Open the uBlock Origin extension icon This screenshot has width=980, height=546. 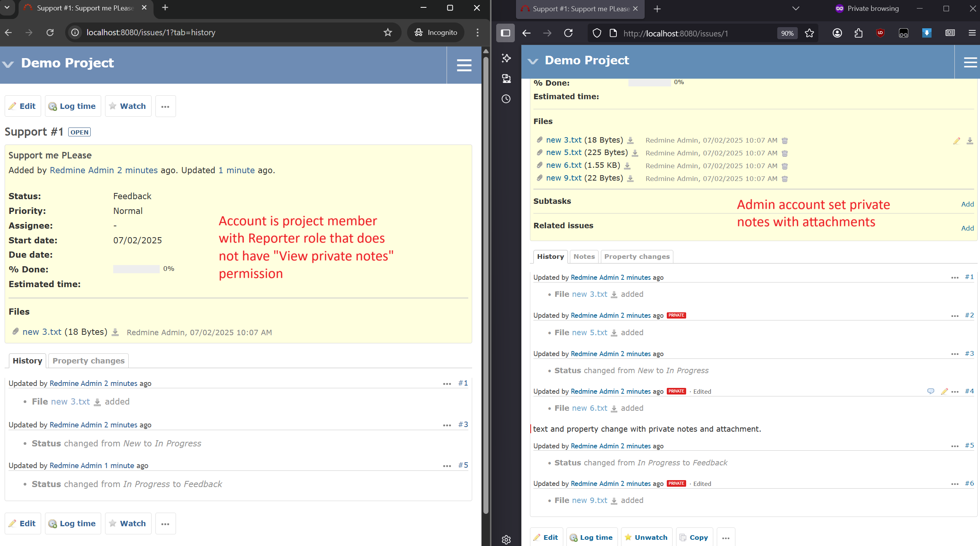pyautogui.click(x=880, y=33)
